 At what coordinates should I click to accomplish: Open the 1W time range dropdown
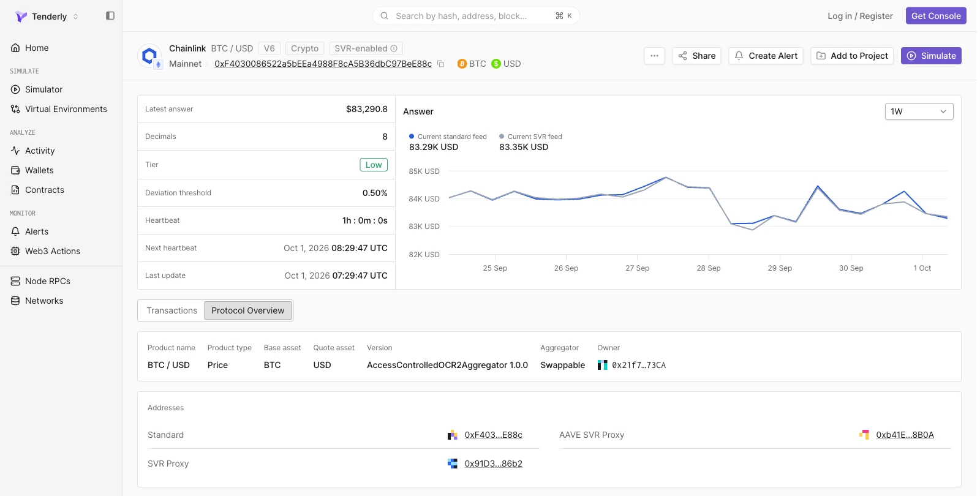coord(919,111)
